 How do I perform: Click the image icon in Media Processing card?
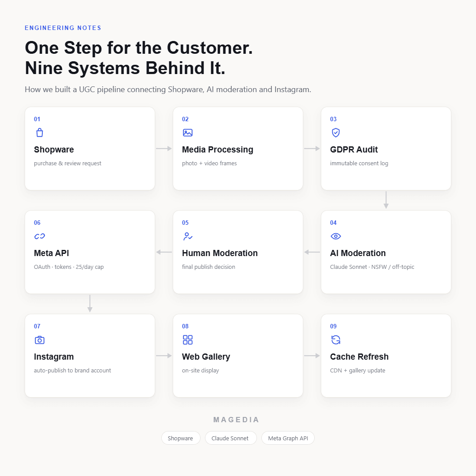[x=188, y=133]
